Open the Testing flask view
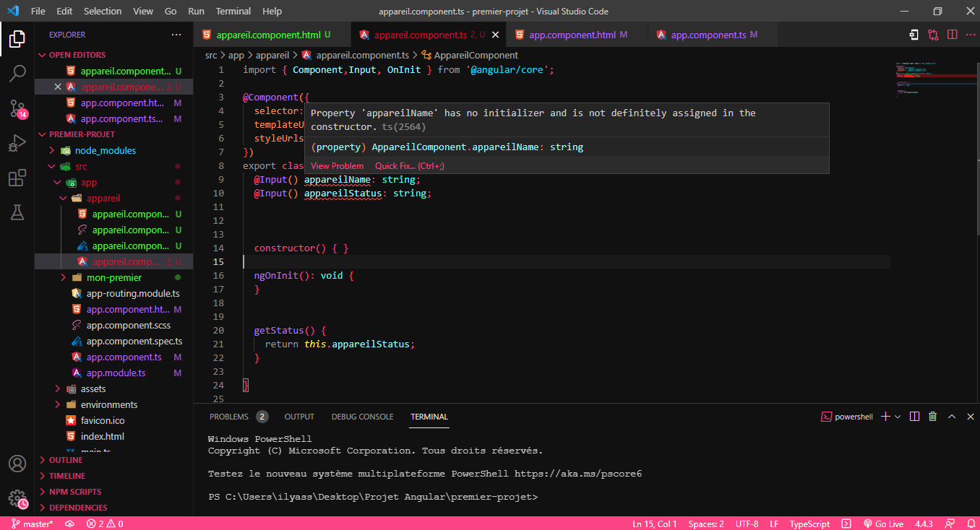Screen dimensions: 980x530 [17, 212]
